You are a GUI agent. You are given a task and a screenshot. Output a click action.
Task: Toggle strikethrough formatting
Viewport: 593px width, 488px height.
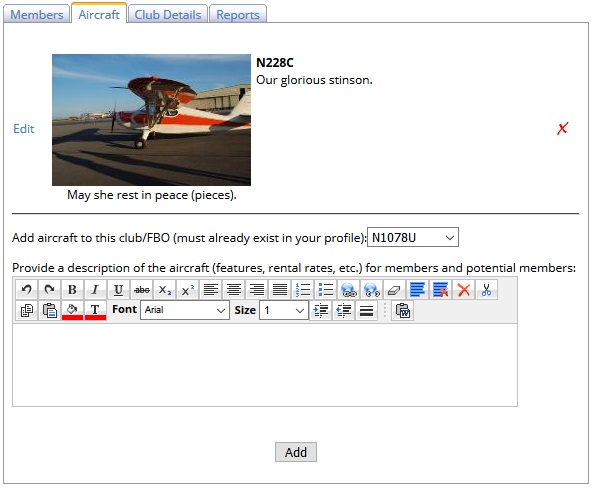coord(142,290)
